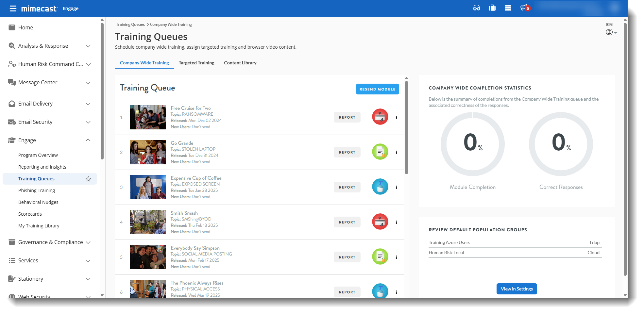The height and width of the screenshot is (314, 644).
Task: Open the apps grid icon
Action: point(508,8)
